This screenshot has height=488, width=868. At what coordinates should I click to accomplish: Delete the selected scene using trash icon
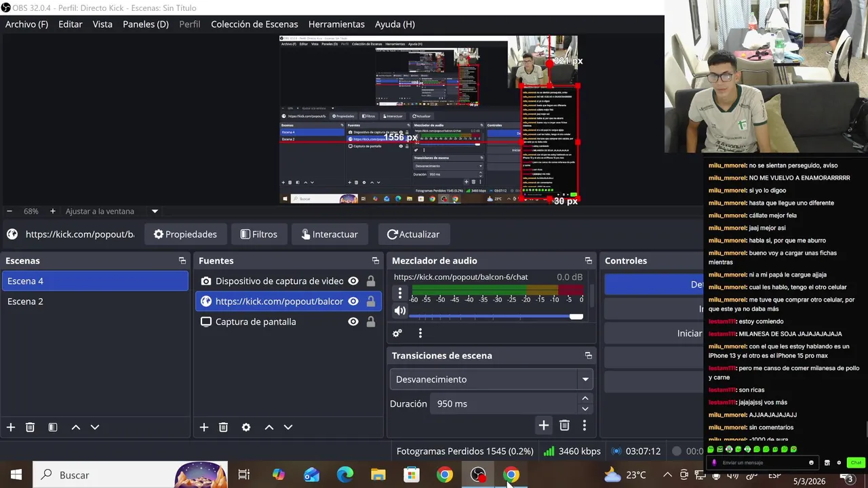[30, 427]
